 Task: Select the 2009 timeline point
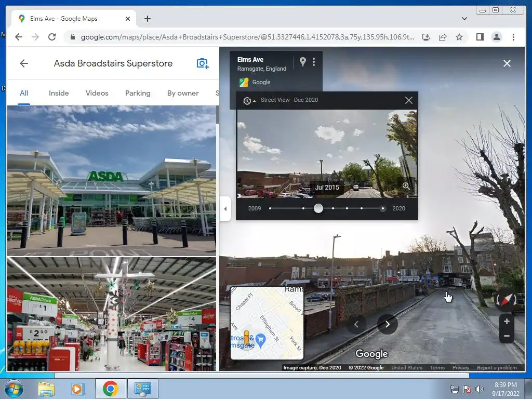coord(270,208)
